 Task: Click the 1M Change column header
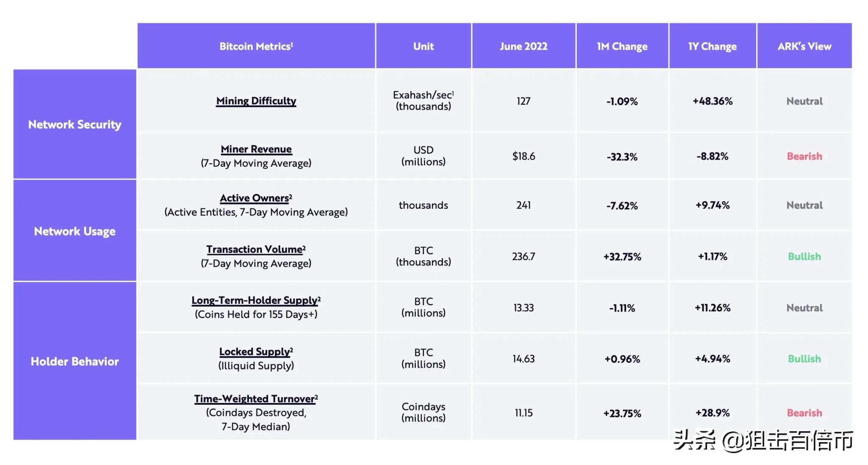point(622,46)
